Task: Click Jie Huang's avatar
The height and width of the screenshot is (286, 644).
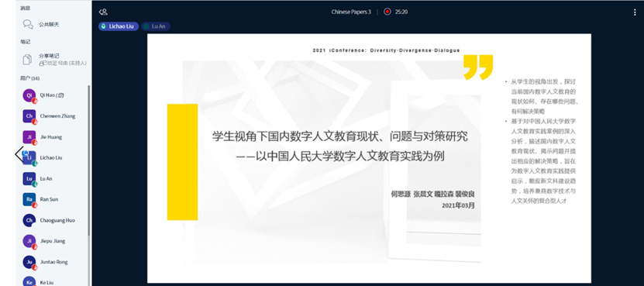Action: click(29, 137)
